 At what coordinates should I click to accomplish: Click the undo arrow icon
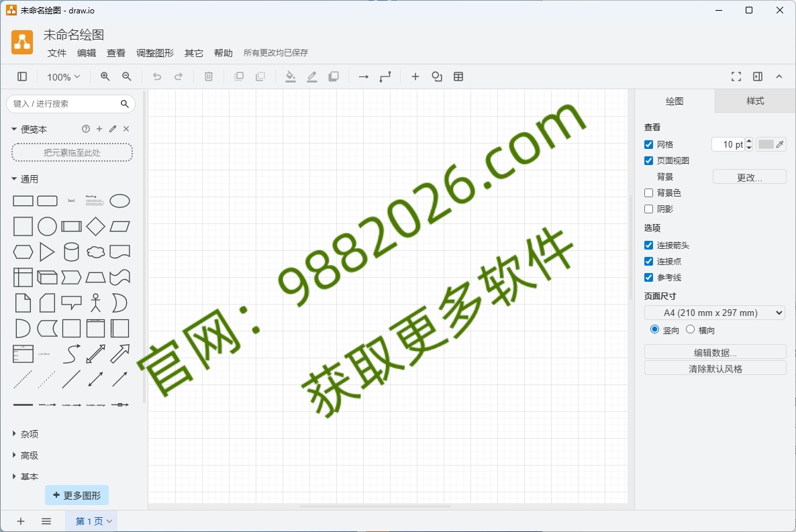click(157, 76)
